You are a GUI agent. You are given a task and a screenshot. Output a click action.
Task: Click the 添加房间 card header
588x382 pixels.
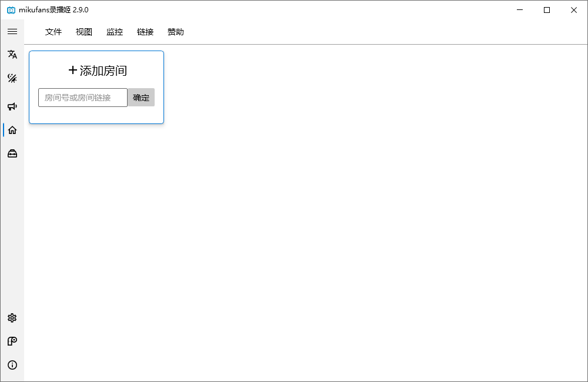(x=96, y=70)
